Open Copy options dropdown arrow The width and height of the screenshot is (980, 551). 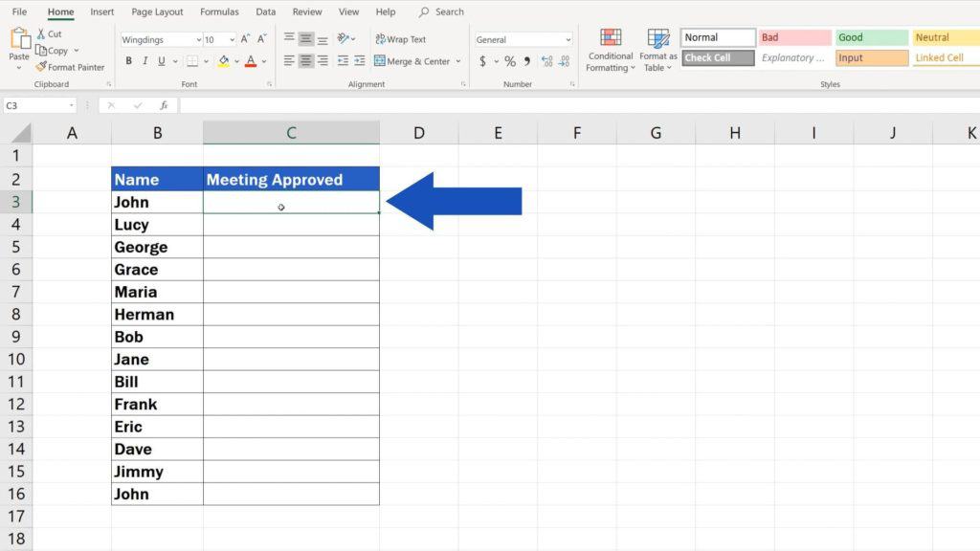pyautogui.click(x=77, y=51)
